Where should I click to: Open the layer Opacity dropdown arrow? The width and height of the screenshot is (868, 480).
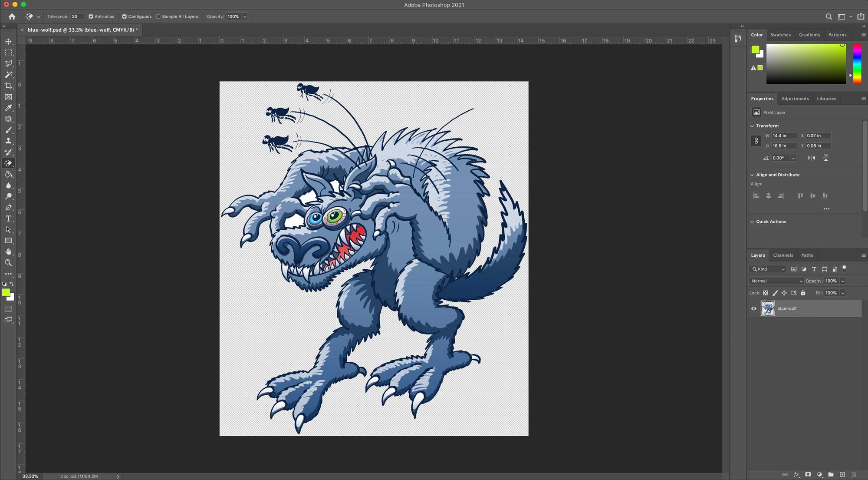[x=842, y=281]
